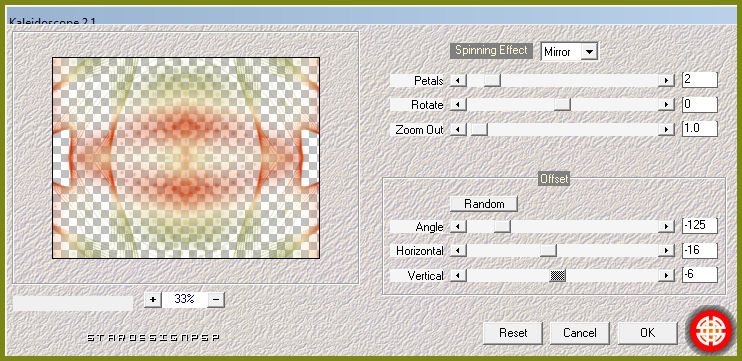
Task: Increase Zoom Out with right arrow
Action: point(666,130)
